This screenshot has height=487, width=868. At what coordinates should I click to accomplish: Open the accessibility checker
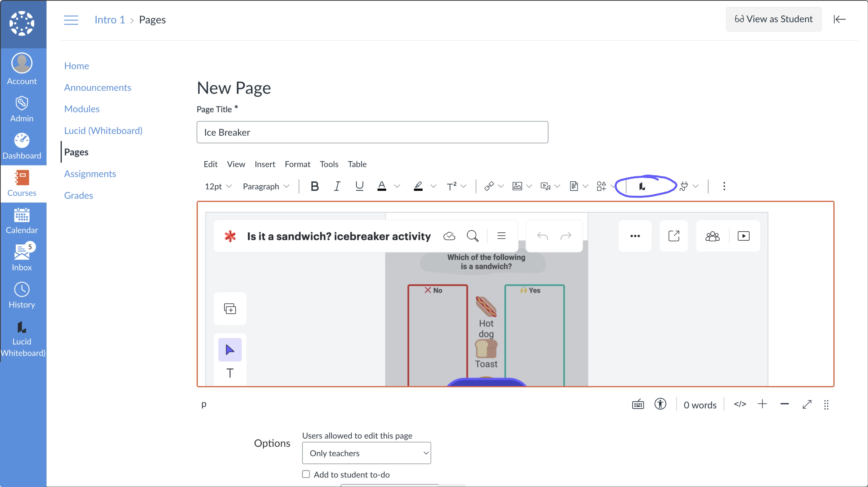click(x=660, y=404)
